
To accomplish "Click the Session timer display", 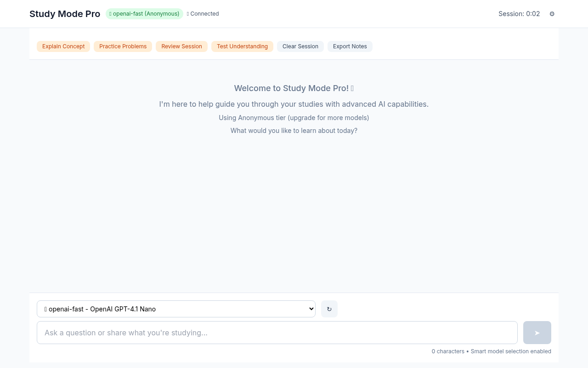I will tap(519, 14).
